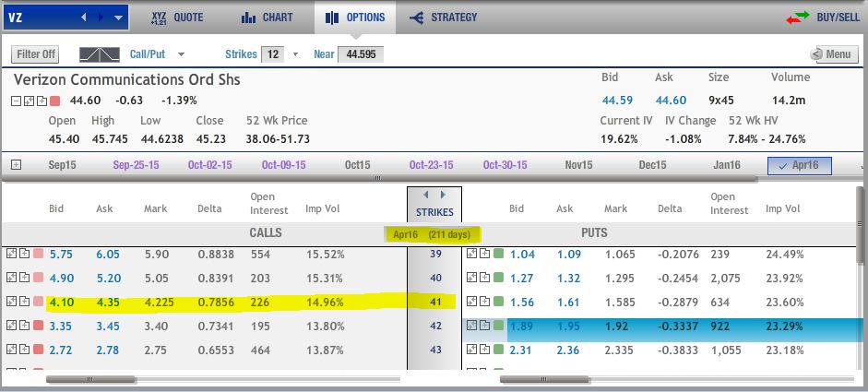Click the plus-page icon in the 42 call row
The image size is (868, 392).
24,326
